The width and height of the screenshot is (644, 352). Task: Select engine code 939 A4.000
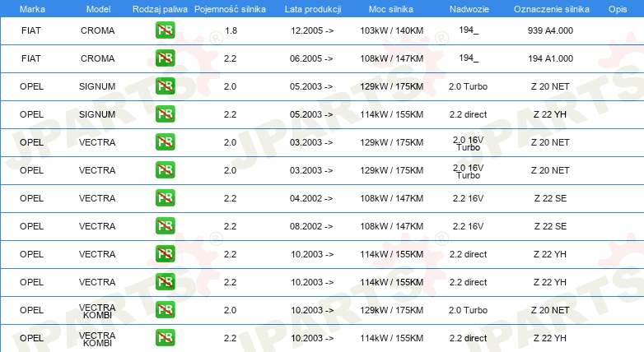550,30
